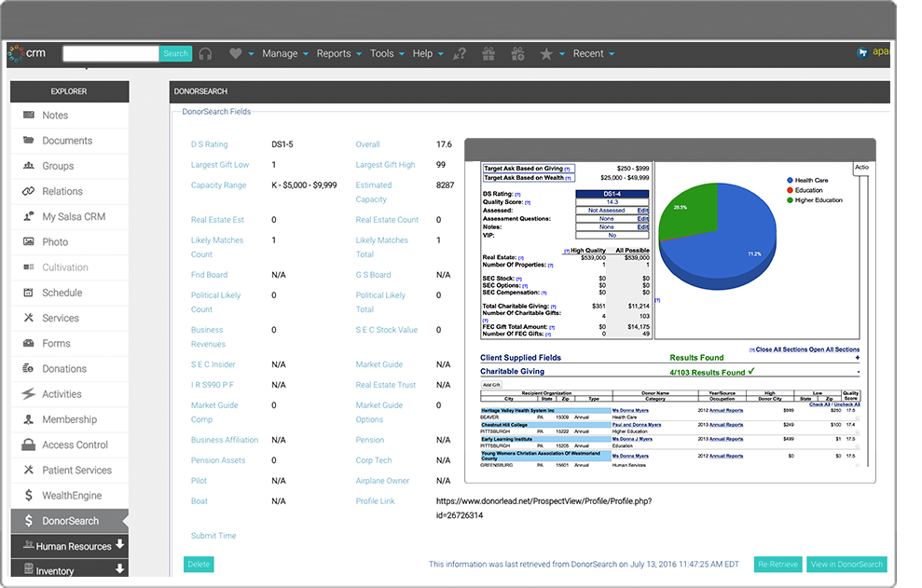Click the My Salsa CRM icon

28,216
